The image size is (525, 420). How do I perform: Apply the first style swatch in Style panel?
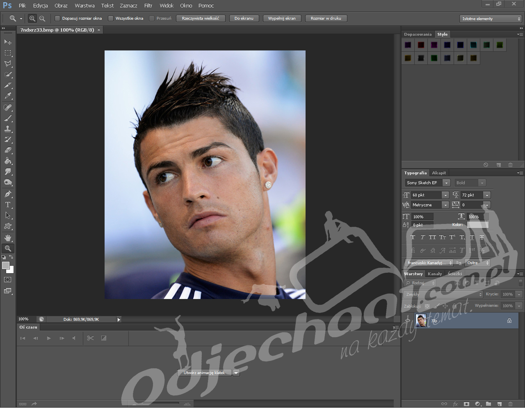point(408,45)
